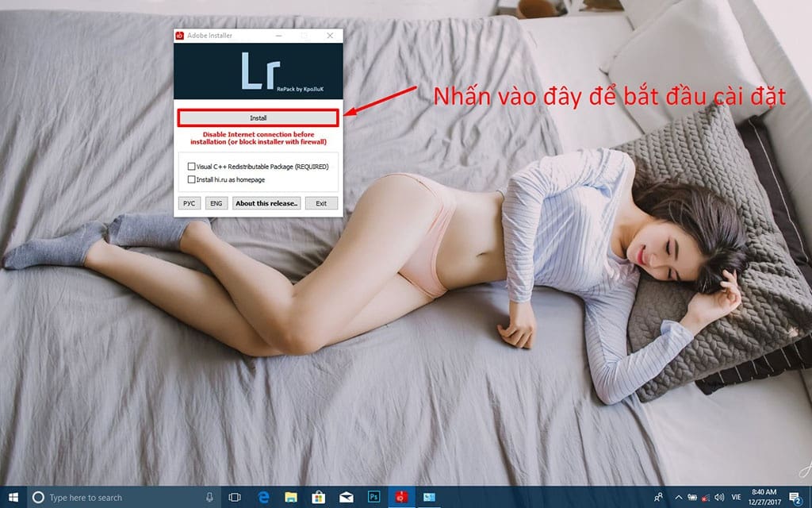Open Task View from taskbar
Viewport: 812px width, 508px height.
(235, 497)
